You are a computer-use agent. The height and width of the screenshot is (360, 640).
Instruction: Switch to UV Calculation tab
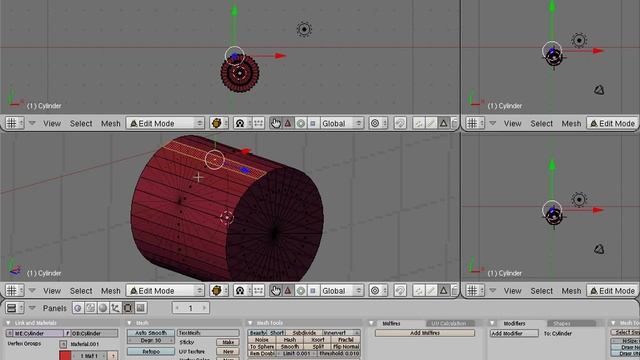(449, 323)
